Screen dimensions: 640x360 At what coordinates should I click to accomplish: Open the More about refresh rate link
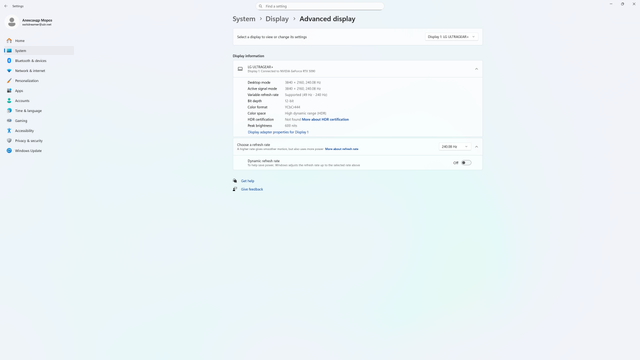tap(342, 149)
